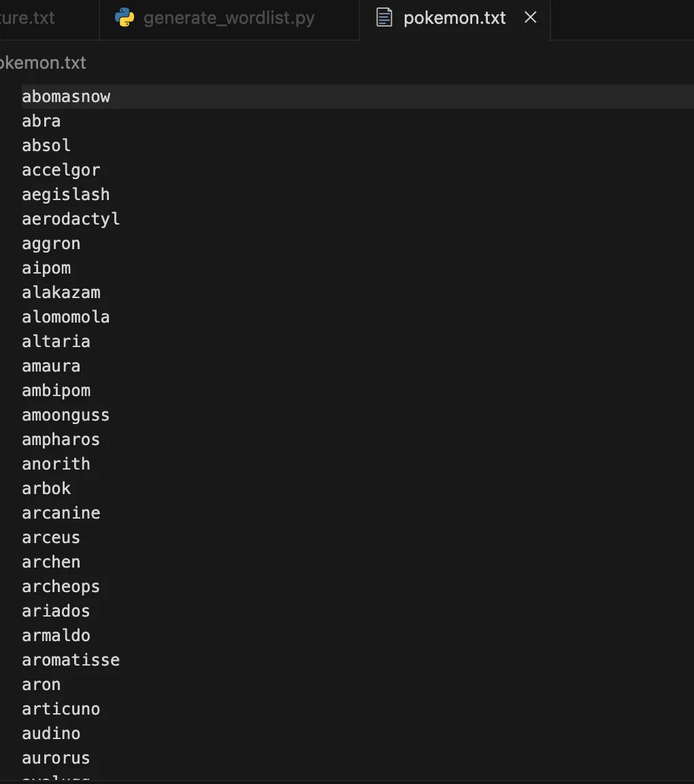This screenshot has width=694, height=784.
Task: Open the partially visible ture.txt tab
Action: (x=27, y=18)
